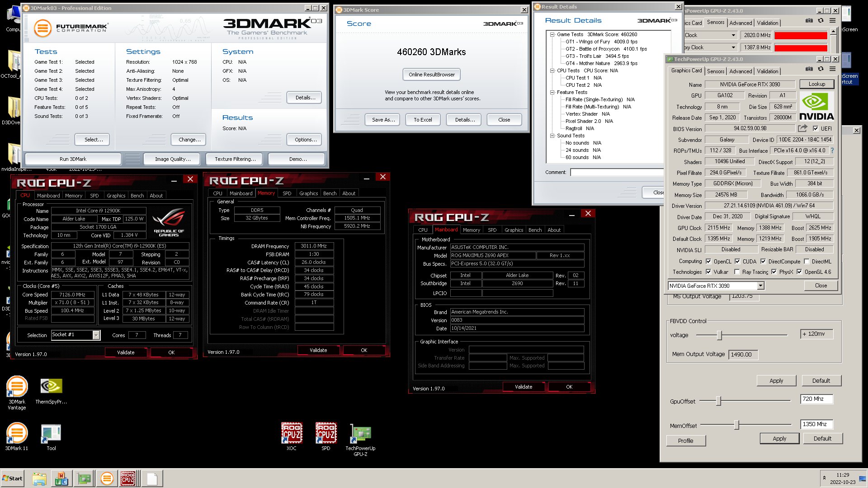Open Bench tab in CPU-Z Mainboard window
Image resolution: width=868 pixels, height=488 pixels.
click(535, 230)
